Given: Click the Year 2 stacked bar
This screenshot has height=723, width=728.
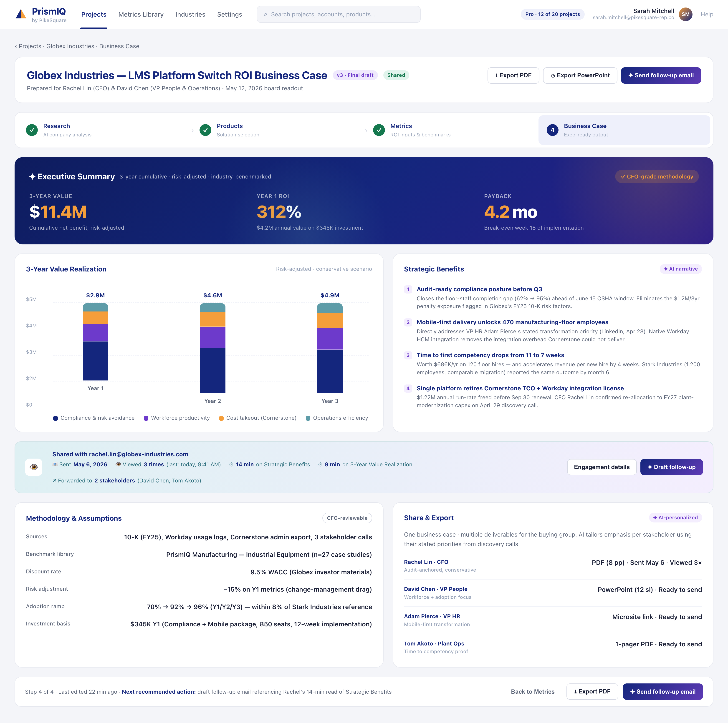Looking at the screenshot, I should pos(212,348).
